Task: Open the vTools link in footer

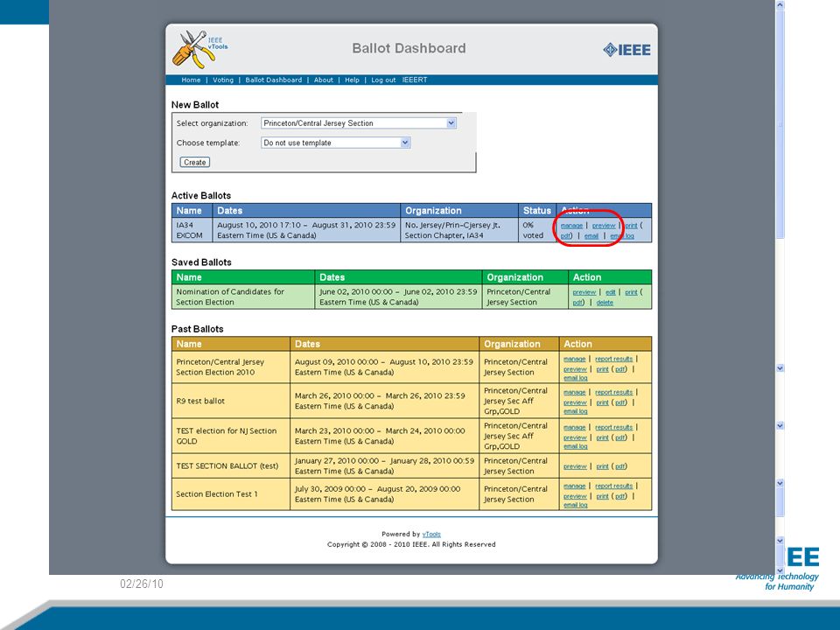Action: point(431,534)
